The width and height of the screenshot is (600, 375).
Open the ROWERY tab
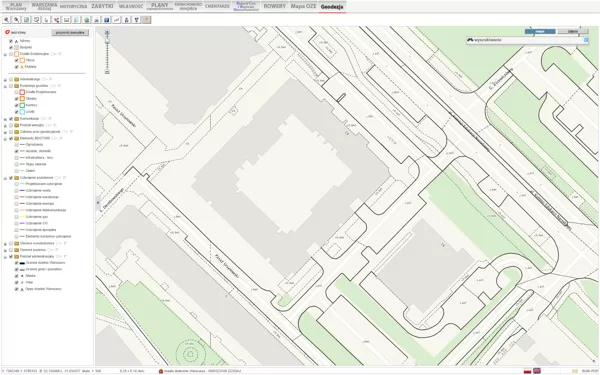tap(274, 6)
